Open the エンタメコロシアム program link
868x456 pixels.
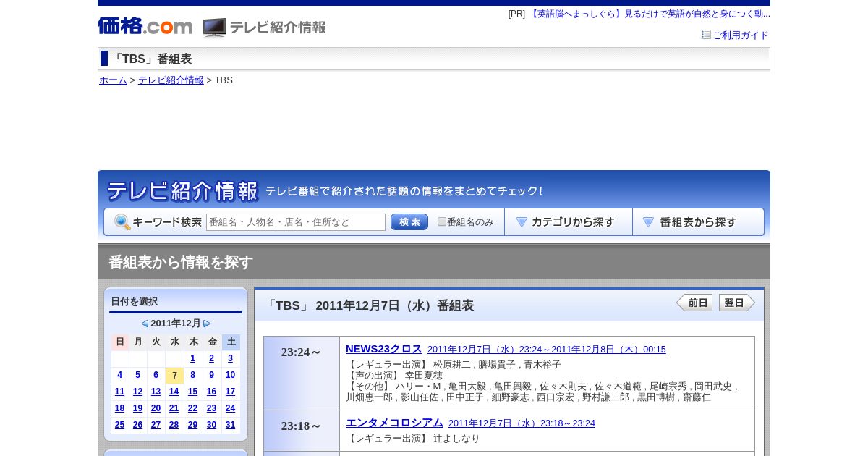[394, 423]
